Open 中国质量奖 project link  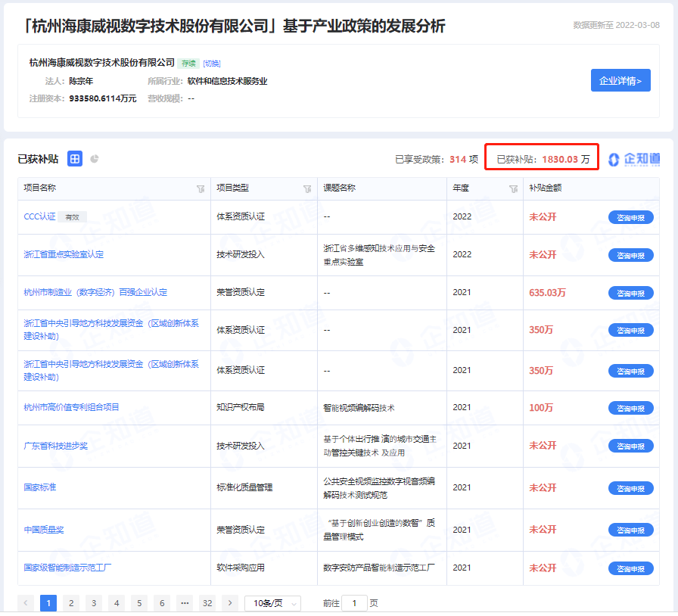[x=44, y=530]
